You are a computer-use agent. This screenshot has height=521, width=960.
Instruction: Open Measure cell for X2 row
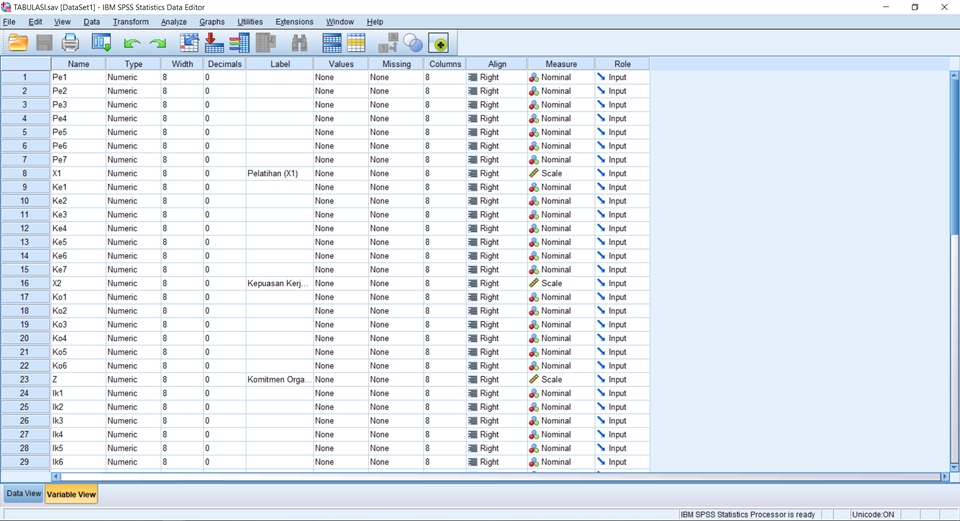pyautogui.click(x=561, y=283)
